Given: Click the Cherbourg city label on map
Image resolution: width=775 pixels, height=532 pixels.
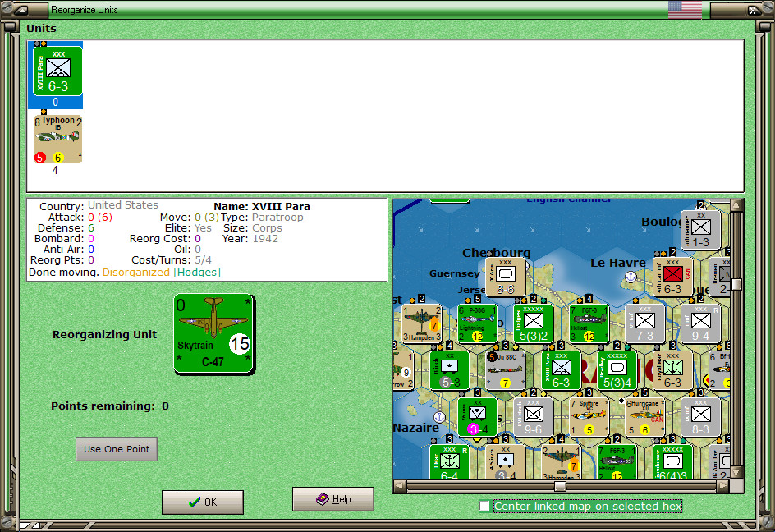Looking at the screenshot, I should (496, 253).
